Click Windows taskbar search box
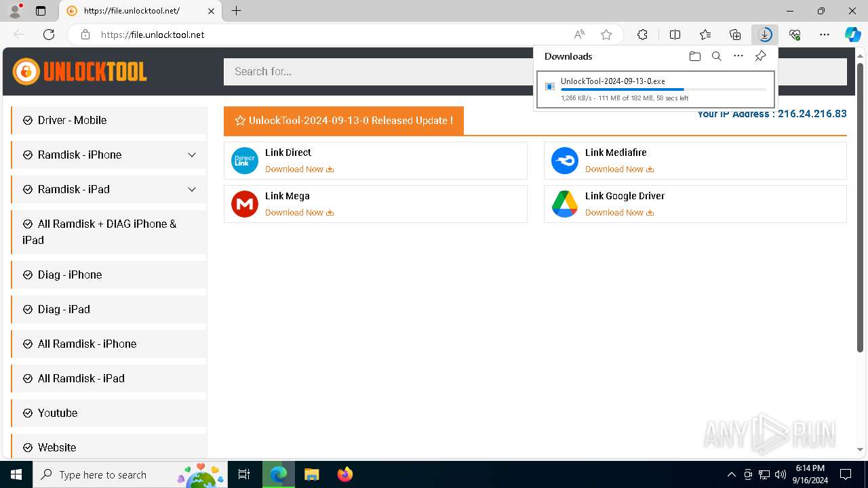868x488 pixels. coord(130,474)
